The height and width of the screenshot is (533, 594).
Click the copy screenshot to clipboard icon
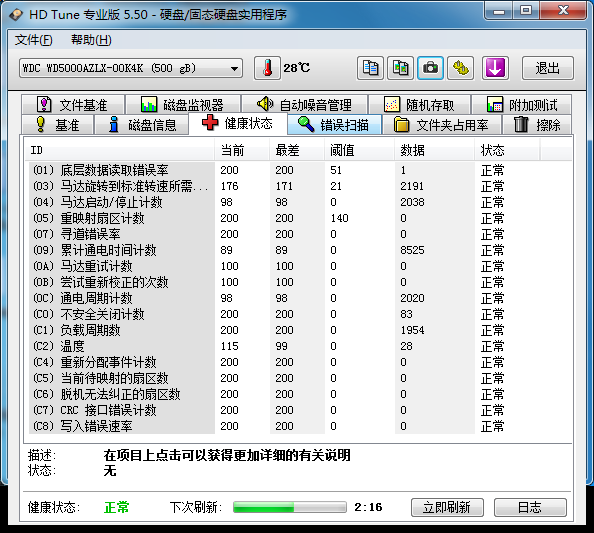tap(400, 68)
